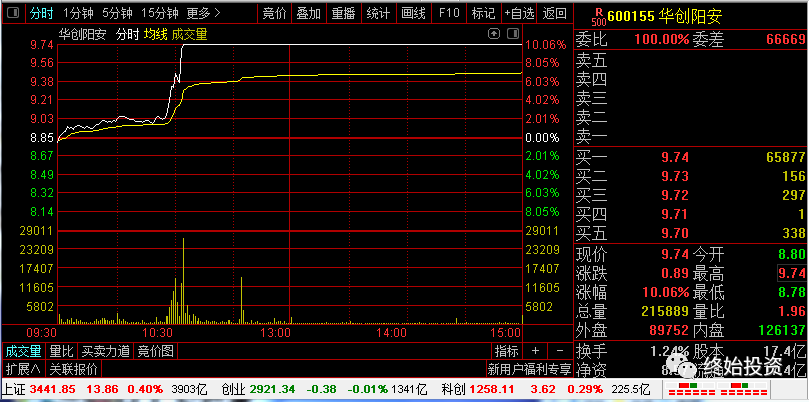Image resolution: width=809 pixels, height=402 pixels.
Task: Click the 今开 value 8.80
Action: (x=791, y=254)
